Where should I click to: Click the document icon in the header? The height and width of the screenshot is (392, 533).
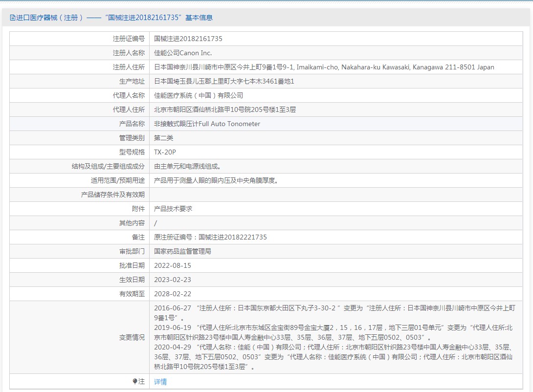(13, 18)
